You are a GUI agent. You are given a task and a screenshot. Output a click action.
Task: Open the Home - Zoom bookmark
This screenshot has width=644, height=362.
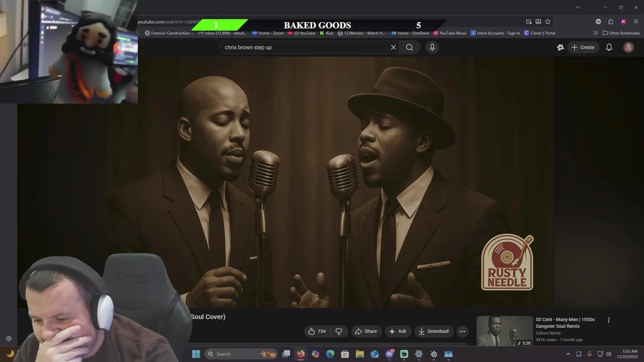tap(268, 33)
